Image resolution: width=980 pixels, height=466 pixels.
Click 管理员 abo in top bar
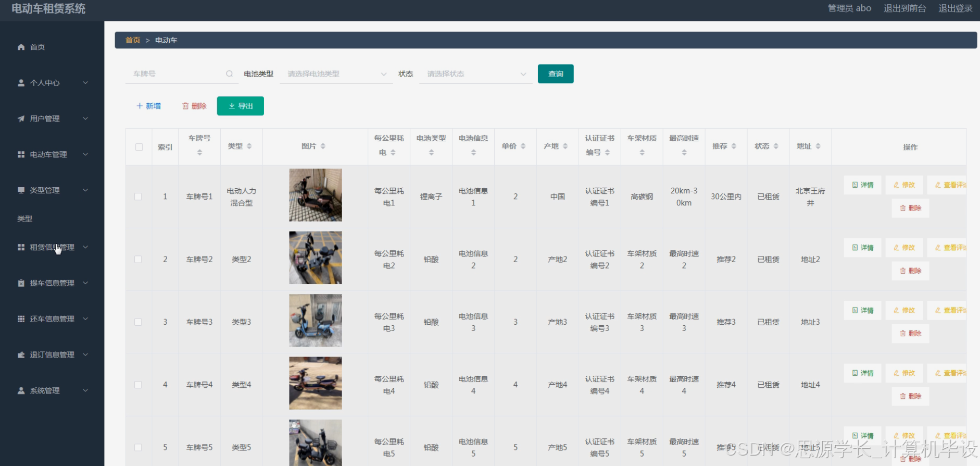click(849, 8)
